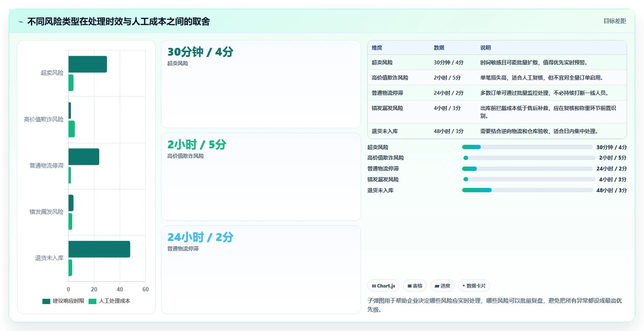This screenshot has height=331, width=644.
Task: Click the 超卖风险 label in the progress list
Action: 378,147
